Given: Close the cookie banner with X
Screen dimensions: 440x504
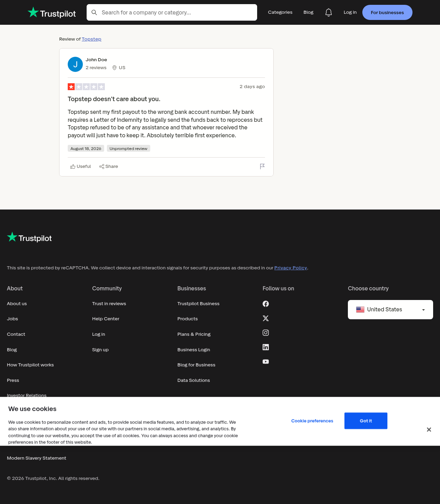Looking at the screenshot, I should point(429,430).
